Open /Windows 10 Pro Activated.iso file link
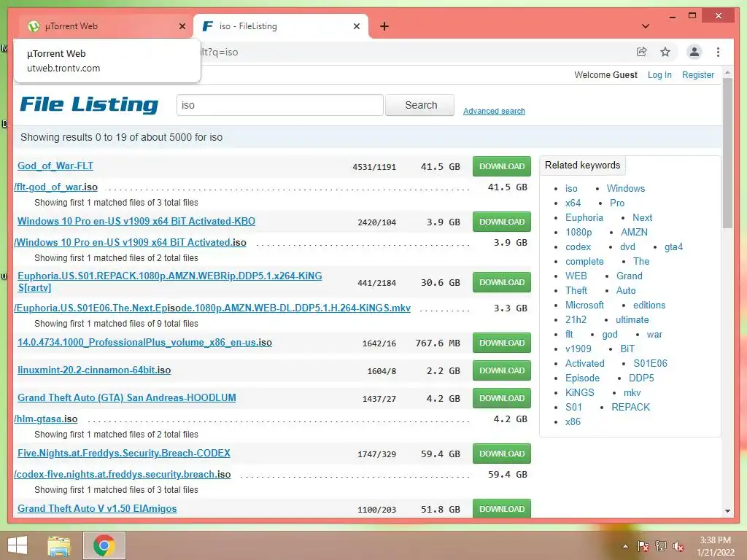Image resolution: width=747 pixels, height=560 pixels. (x=130, y=242)
